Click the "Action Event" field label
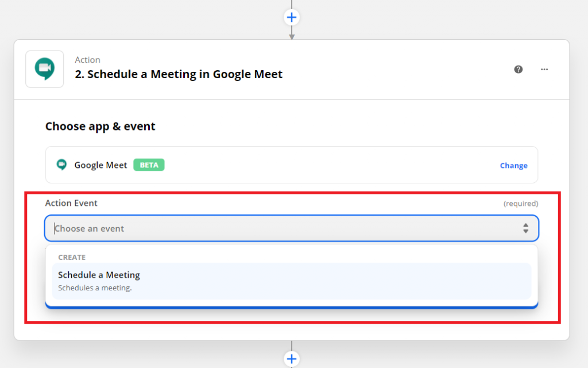The height and width of the screenshot is (368, 588). coord(71,203)
